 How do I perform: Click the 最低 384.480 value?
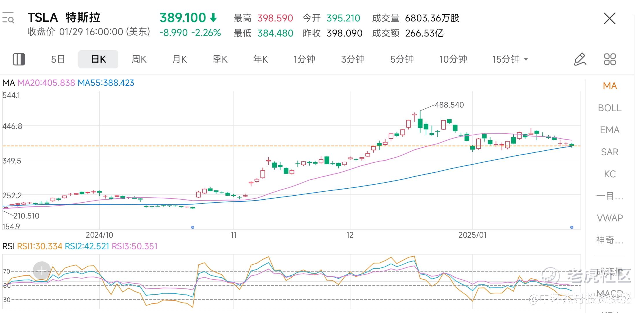275,33
